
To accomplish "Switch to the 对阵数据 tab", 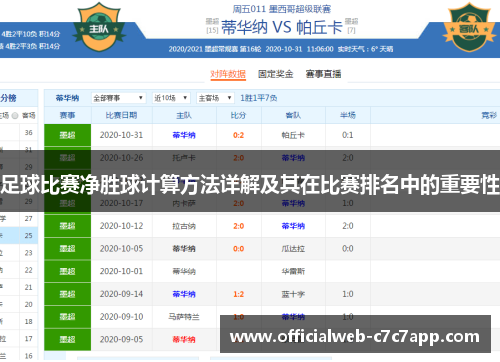I will point(228,74).
